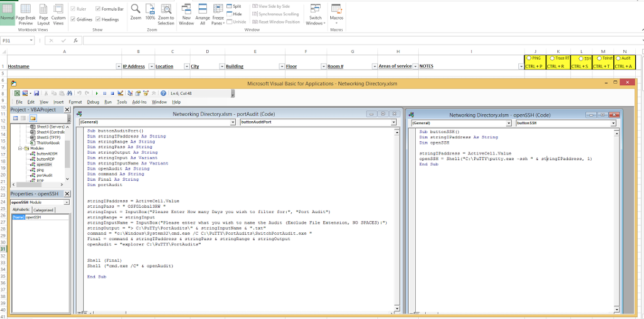The height and width of the screenshot is (319, 644).
Task: Collapse the Modules folder in project tree
Action: (x=20, y=148)
